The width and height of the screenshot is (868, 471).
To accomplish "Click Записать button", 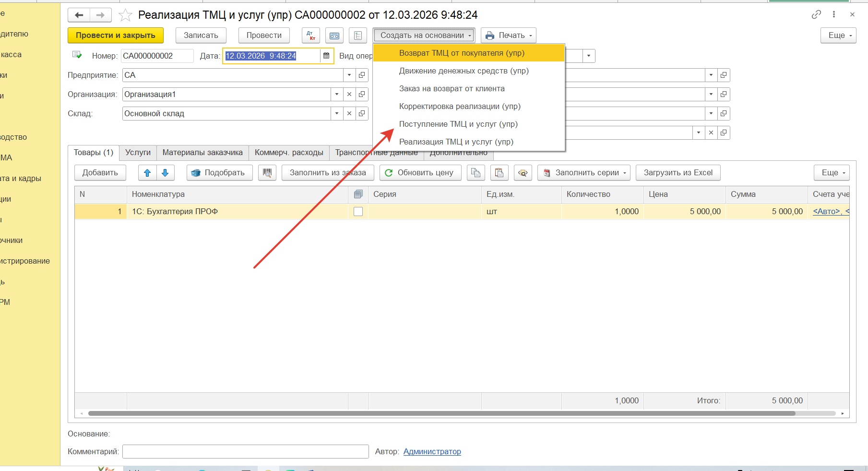I will (x=201, y=36).
